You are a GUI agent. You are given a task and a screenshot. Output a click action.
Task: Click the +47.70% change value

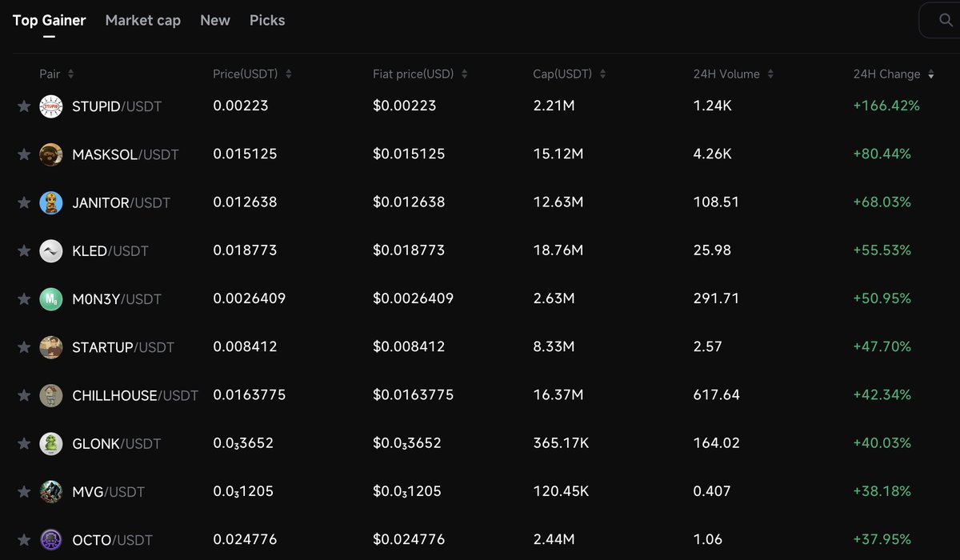click(882, 346)
